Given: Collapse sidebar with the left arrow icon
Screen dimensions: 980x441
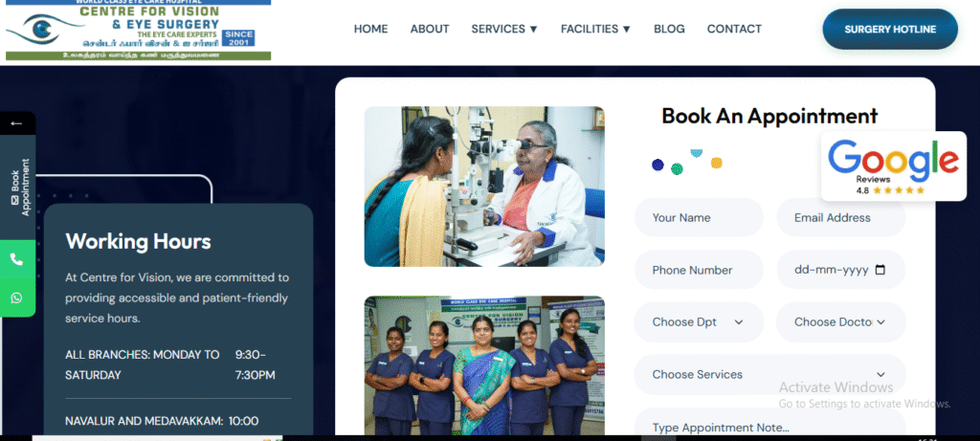Looking at the screenshot, I should pos(17,123).
